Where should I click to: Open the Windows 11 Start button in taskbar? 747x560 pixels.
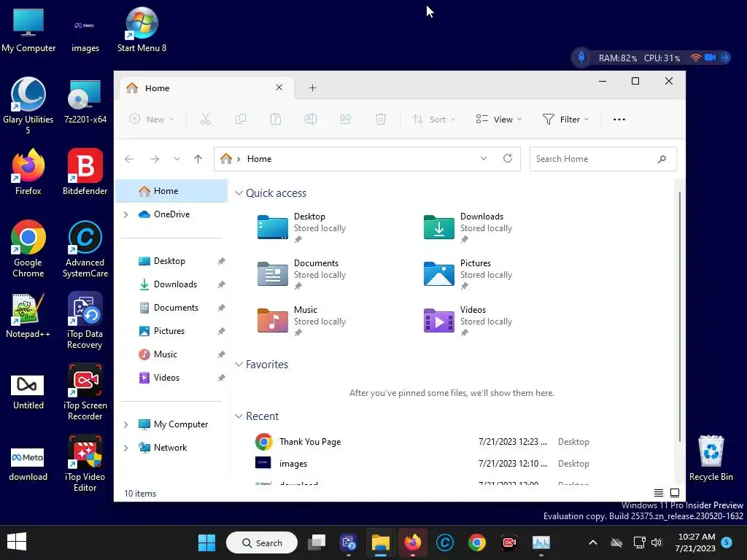click(206, 542)
